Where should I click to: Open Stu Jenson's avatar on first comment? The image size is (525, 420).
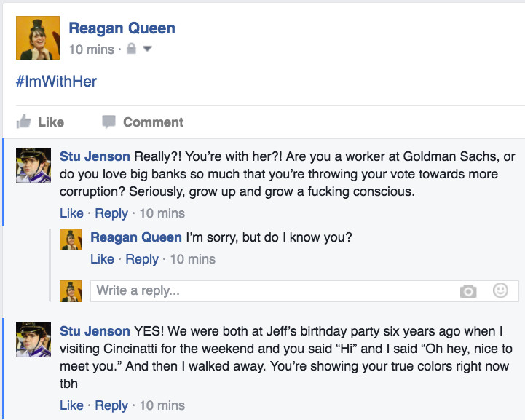33,165
